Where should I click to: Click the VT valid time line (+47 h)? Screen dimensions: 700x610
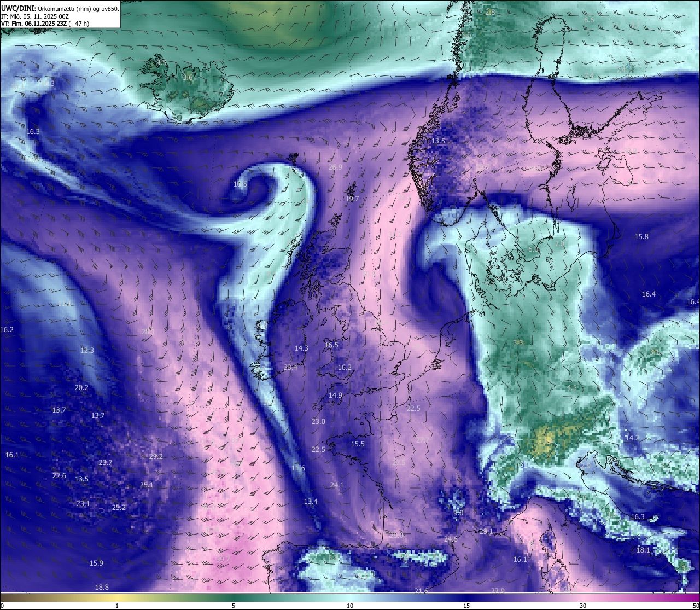point(45,24)
